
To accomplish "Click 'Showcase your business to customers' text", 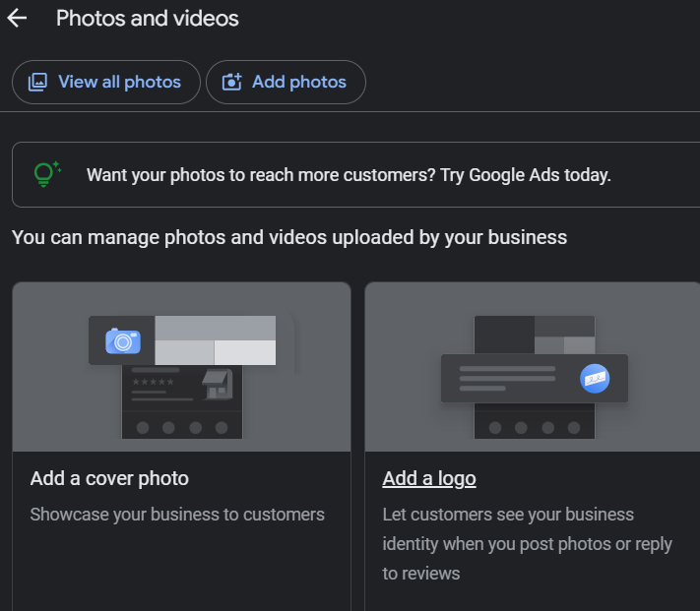I will pos(177,515).
